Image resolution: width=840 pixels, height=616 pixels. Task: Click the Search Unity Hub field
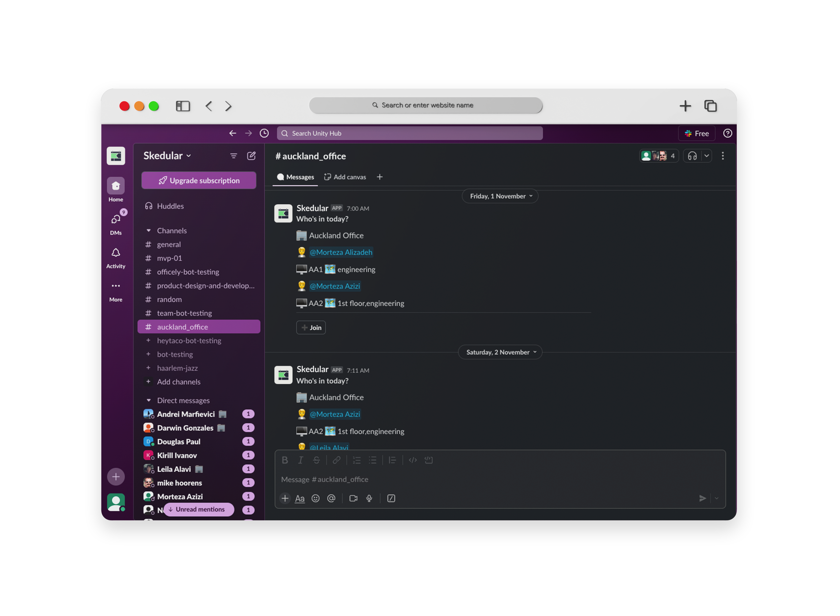[x=409, y=133]
